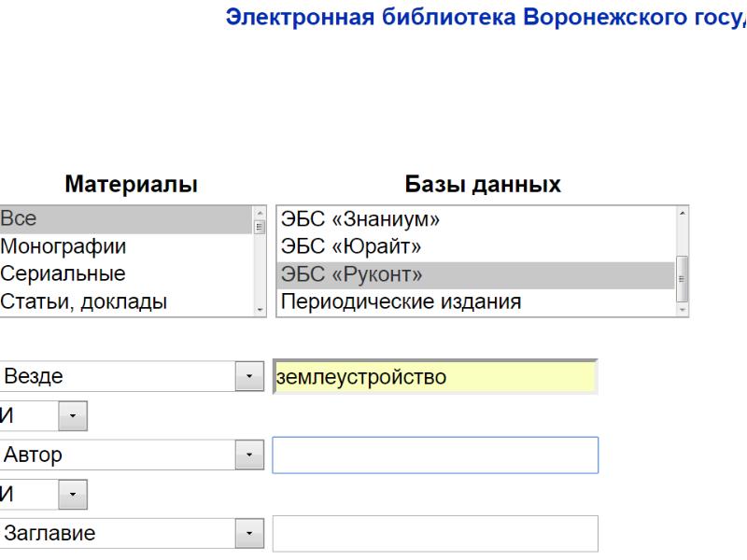Click the down arrow of the Базы данных scrollbar
This screenshot has height=560, width=747.
pos(682,309)
